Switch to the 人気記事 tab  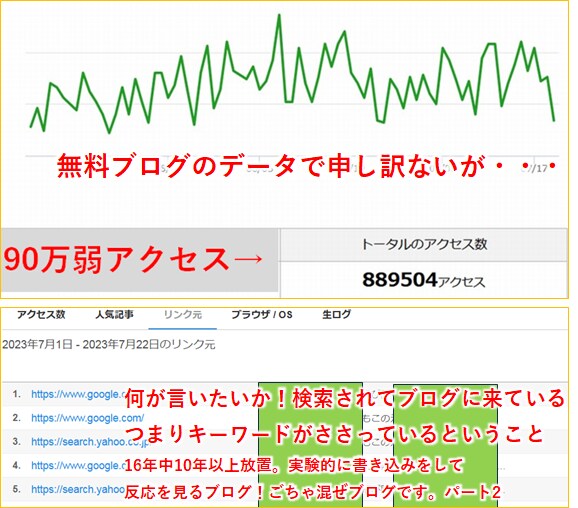pyautogui.click(x=114, y=314)
